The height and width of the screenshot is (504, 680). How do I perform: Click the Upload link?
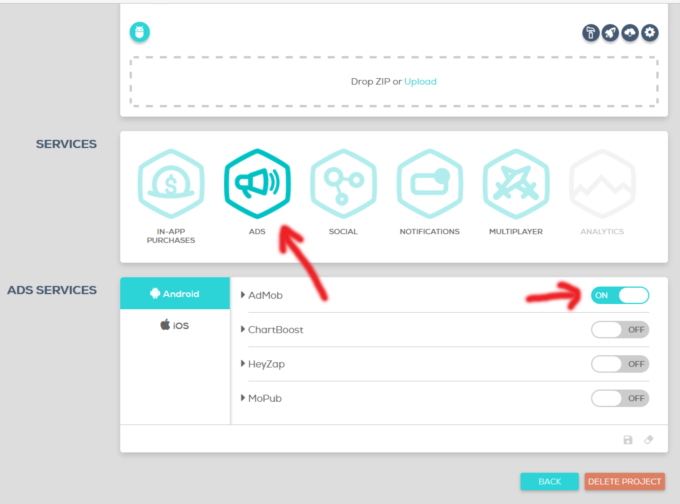click(x=420, y=82)
